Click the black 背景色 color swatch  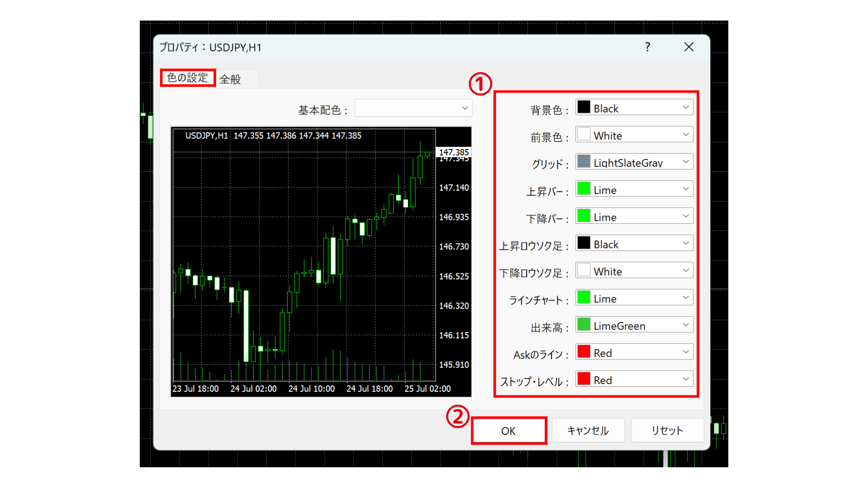[x=584, y=108]
